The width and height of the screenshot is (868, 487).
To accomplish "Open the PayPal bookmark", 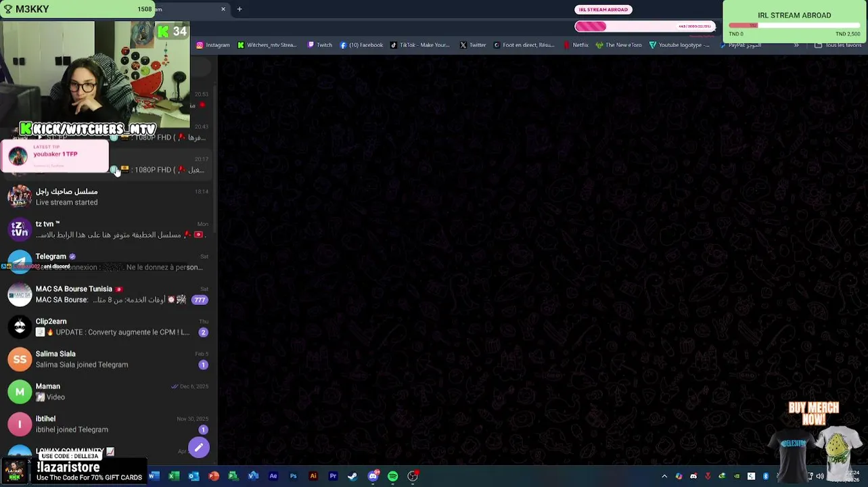I will tap(740, 45).
